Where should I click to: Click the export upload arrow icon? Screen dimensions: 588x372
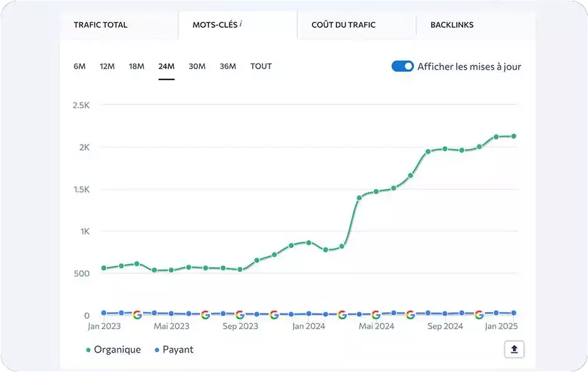514,349
